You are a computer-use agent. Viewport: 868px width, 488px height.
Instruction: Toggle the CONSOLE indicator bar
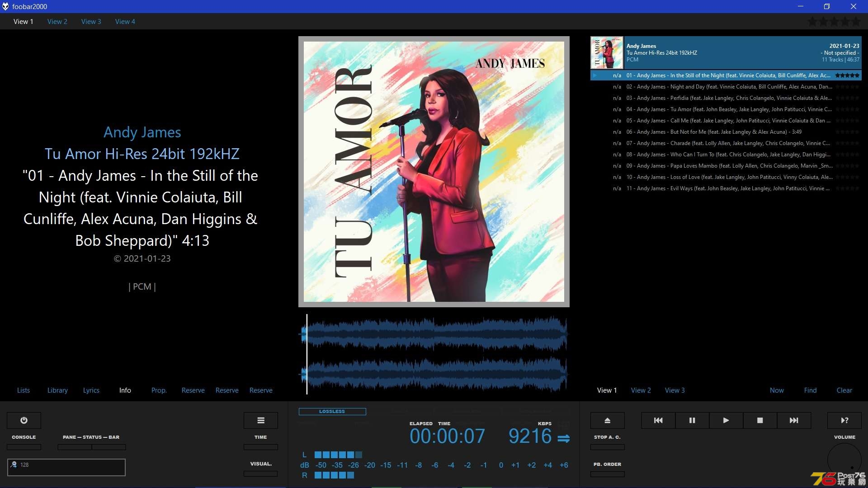24,447
